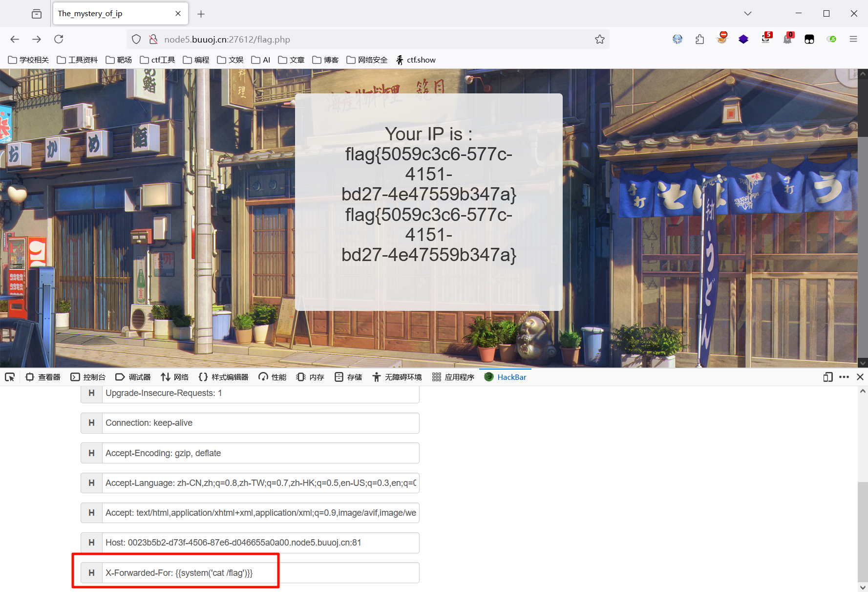Open the 内存 memory tab
868x592 pixels.
coord(311,377)
